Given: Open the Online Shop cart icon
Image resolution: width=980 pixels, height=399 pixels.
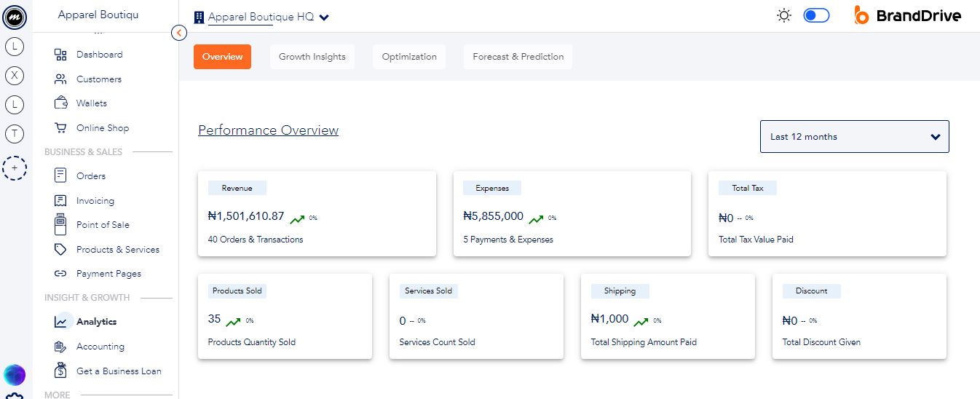Looking at the screenshot, I should (x=61, y=128).
